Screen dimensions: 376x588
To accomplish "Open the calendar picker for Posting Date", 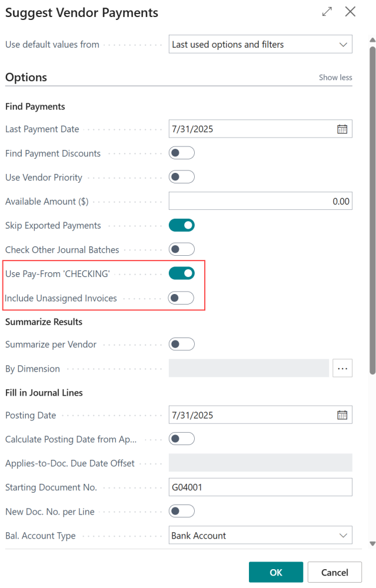I will pos(342,415).
